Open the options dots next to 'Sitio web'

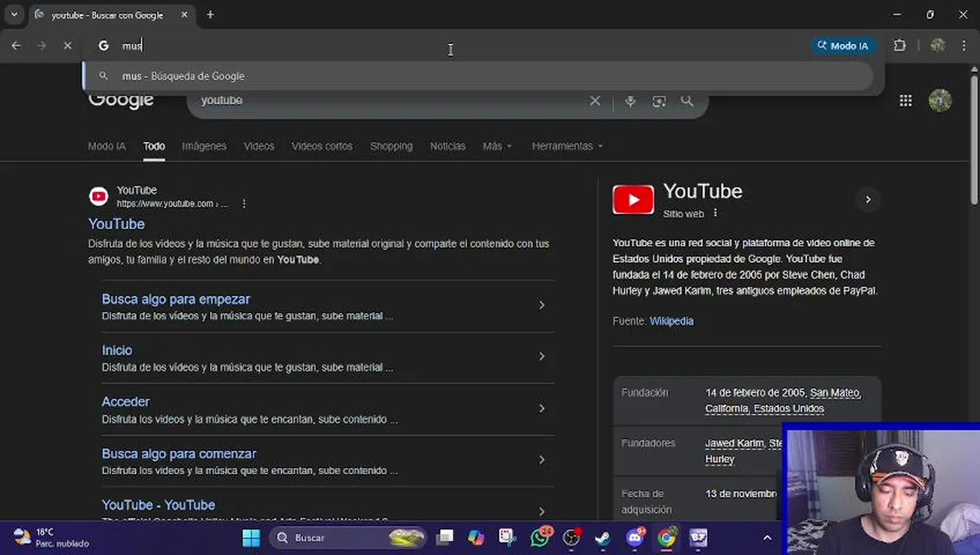tap(715, 214)
